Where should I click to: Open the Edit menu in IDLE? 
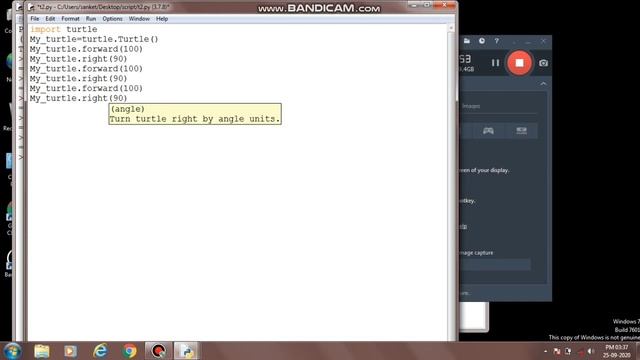pos(50,19)
